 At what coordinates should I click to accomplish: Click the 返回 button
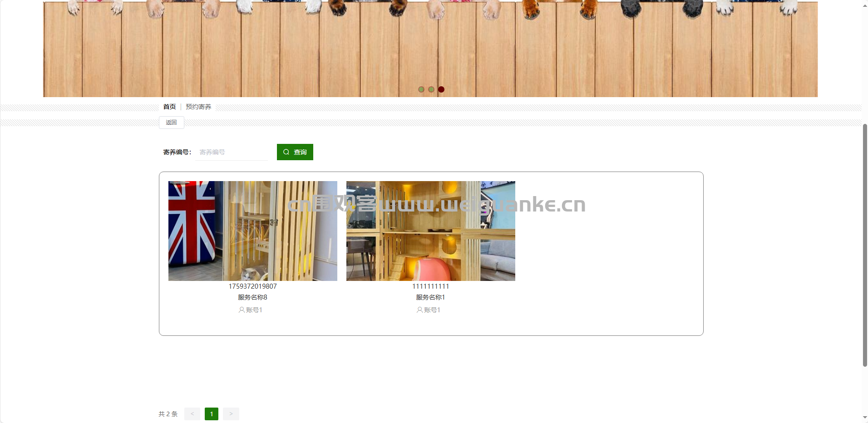(x=172, y=123)
